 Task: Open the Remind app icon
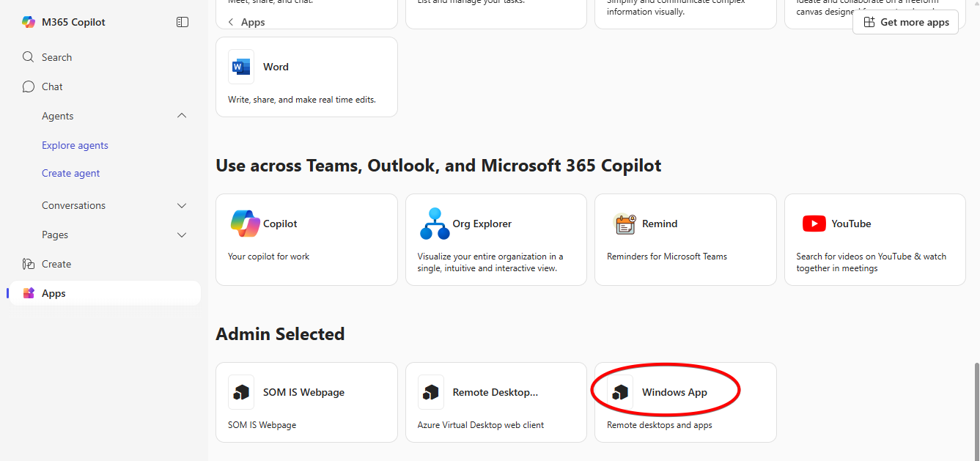625,224
